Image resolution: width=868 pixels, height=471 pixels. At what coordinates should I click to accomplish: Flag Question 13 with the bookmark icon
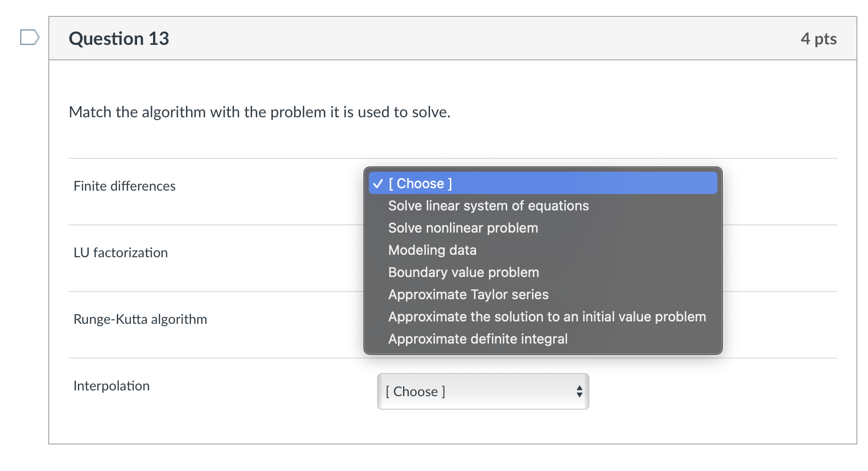point(29,37)
